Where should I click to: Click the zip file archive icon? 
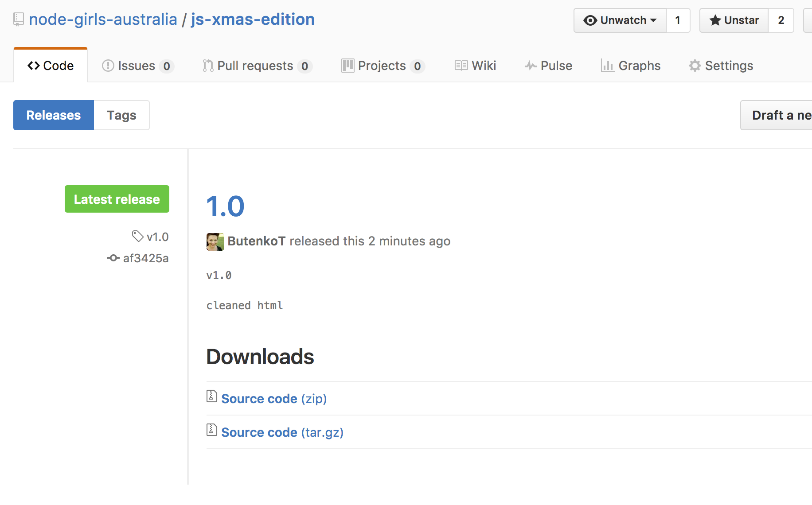pyautogui.click(x=211, y=396)
